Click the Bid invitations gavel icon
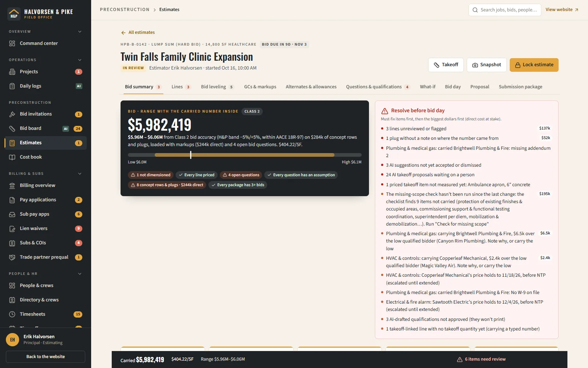 (12, 114)
